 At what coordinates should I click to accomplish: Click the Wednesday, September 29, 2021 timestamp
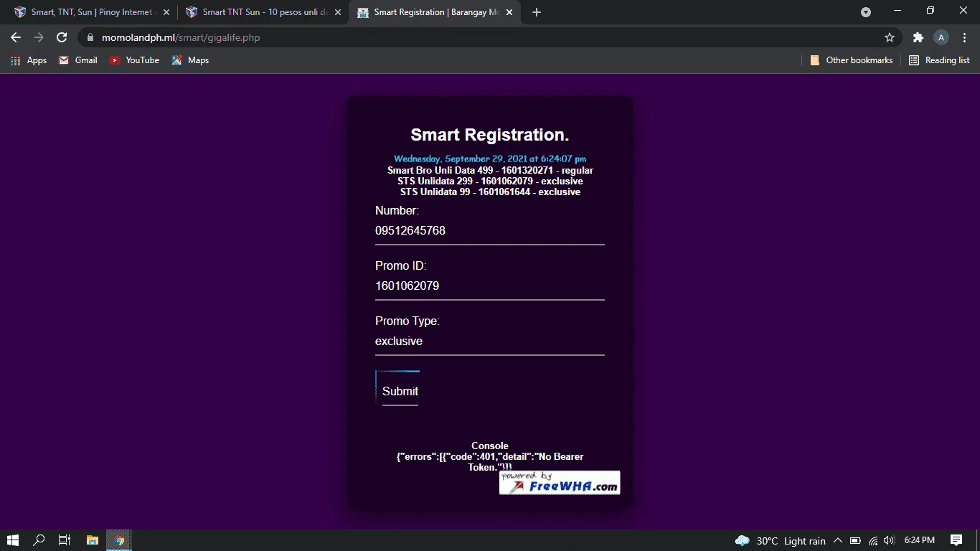490,159
